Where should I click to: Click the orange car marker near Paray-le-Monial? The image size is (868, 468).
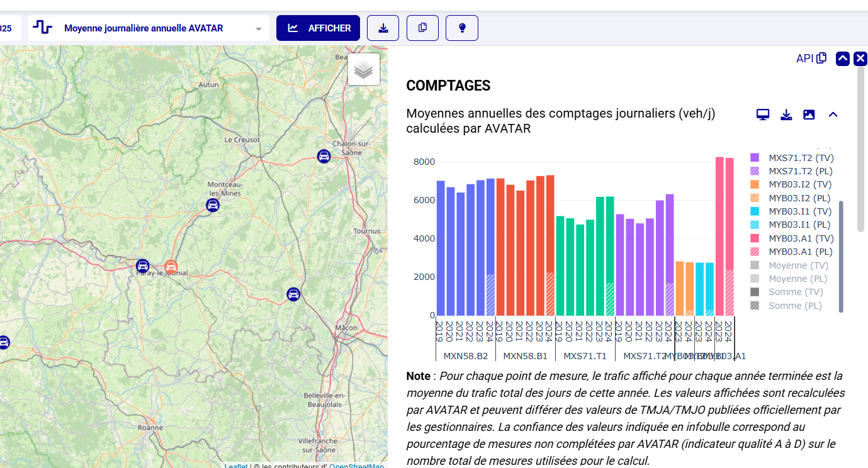point(171,267)
